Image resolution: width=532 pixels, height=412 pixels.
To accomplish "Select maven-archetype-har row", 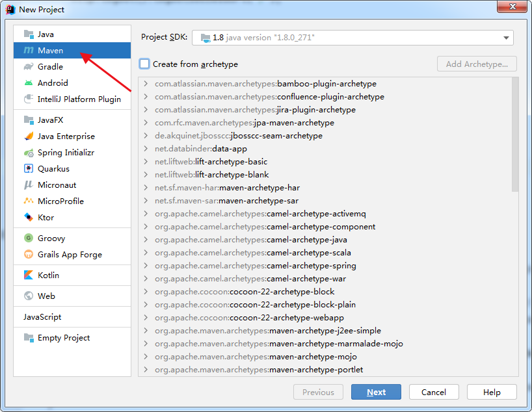I will [325, 188].
